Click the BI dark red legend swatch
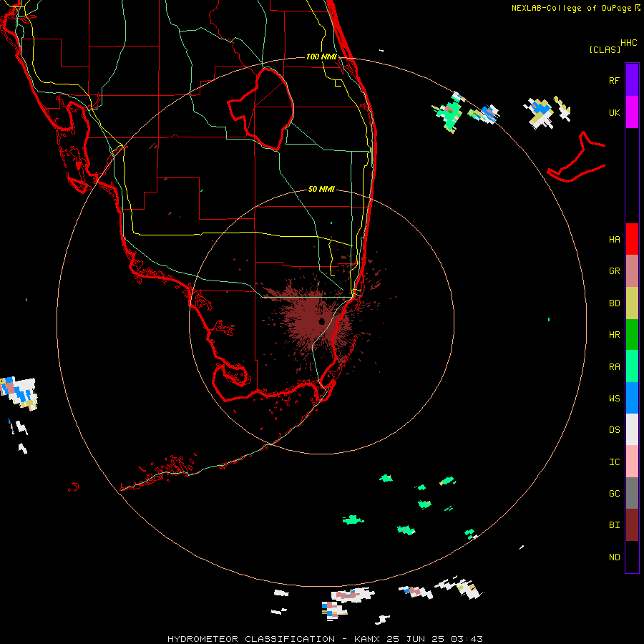The width and height of the screenshot is (644, 644). pyautogui.click(x=632, y=525)
